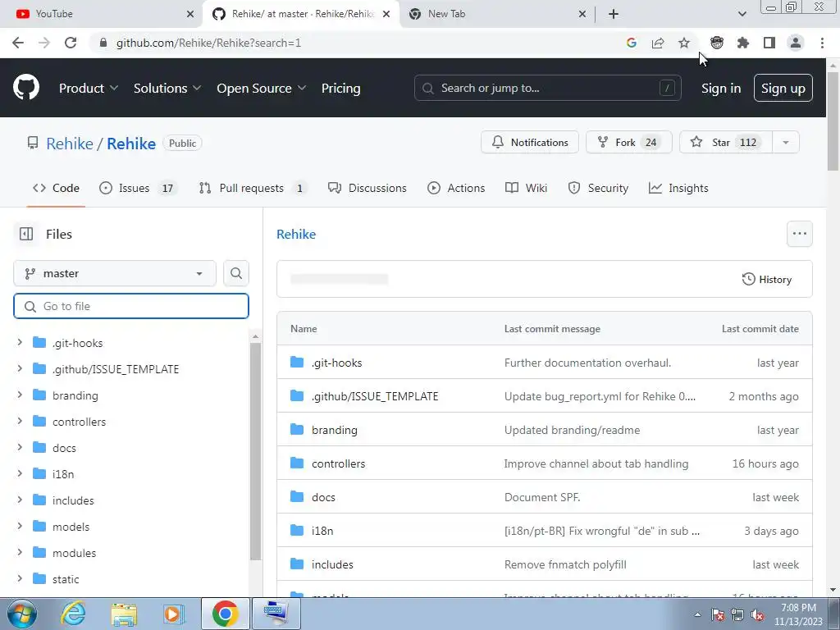Open the Solutions navigation dropdown
The width and height of the screenshot is (840, 630).
pos(167,89)
